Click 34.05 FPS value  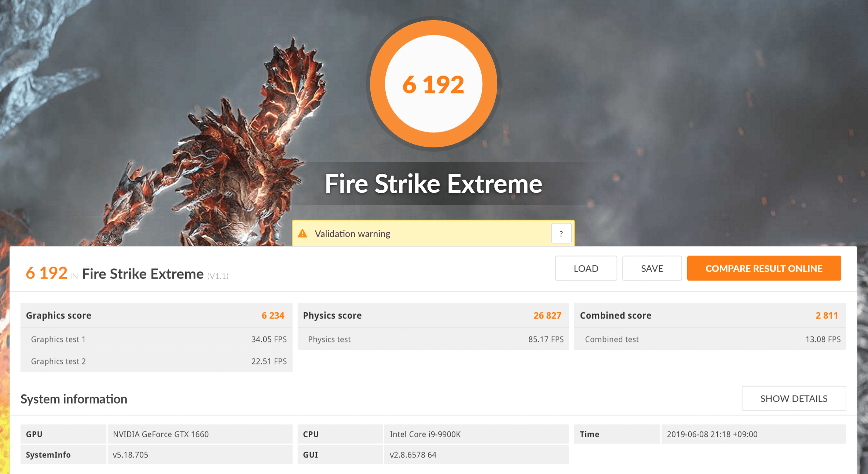click(269, 339)
